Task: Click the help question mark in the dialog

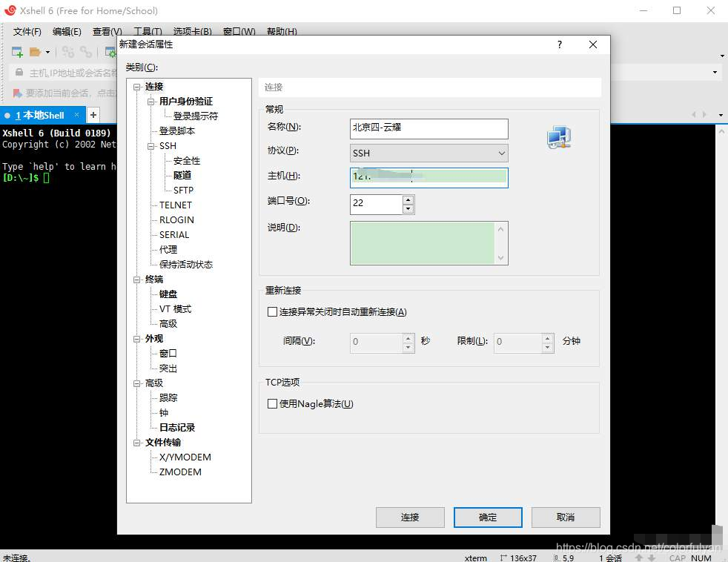Action: point(559,44)
